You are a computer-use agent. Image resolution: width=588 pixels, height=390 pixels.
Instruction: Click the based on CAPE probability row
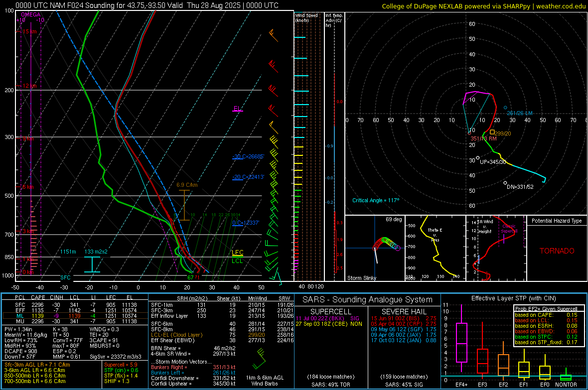546,315
